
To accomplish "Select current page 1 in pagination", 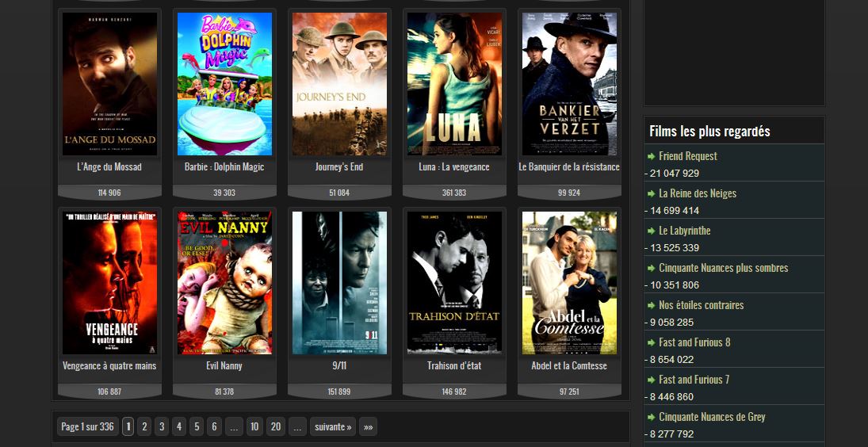I will pyautogui.click(x=128, y=426).
